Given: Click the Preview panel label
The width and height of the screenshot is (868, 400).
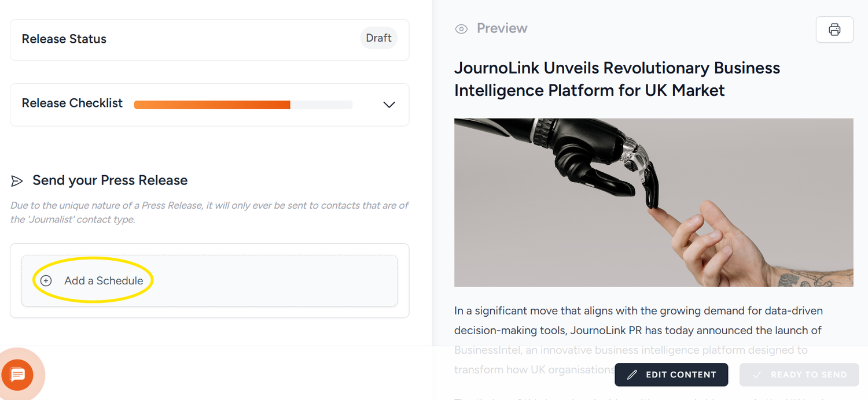Looking at the screenshot, I should [x=502, y=28].
